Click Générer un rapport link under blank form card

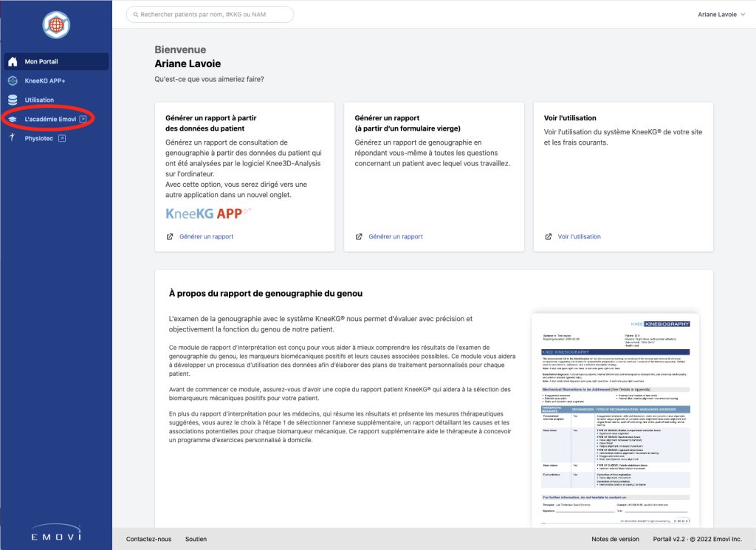click(x=396, y=237)
